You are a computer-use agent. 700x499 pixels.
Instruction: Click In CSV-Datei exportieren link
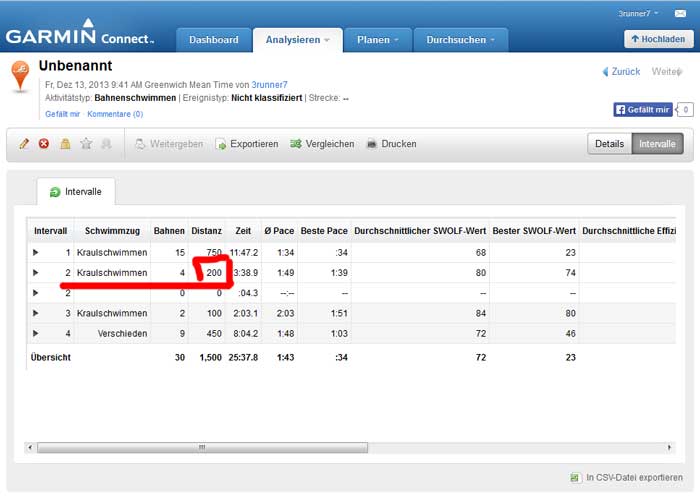point(634,478)
